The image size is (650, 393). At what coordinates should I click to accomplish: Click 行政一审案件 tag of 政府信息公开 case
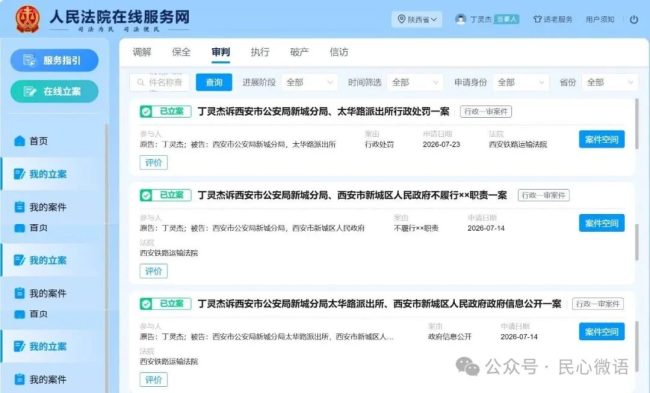pyautogui.click(x=598, y=304)
